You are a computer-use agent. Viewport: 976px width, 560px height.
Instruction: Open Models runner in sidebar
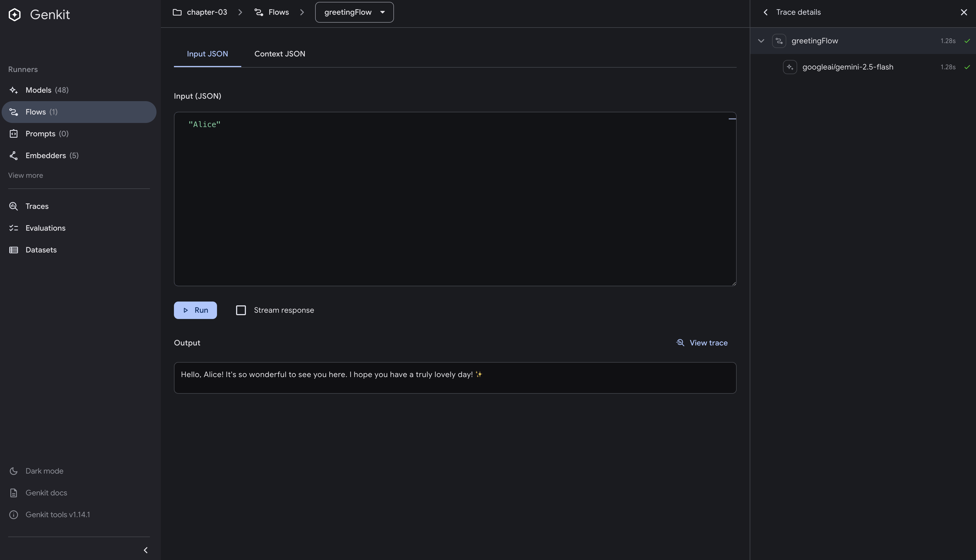tap(79, 90)
